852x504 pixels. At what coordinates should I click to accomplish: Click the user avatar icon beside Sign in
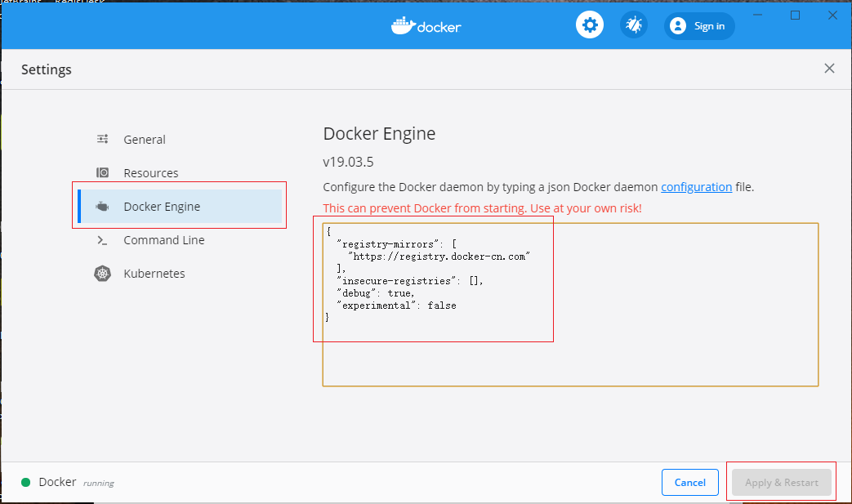pyautogui.click(x=678, y=26)
